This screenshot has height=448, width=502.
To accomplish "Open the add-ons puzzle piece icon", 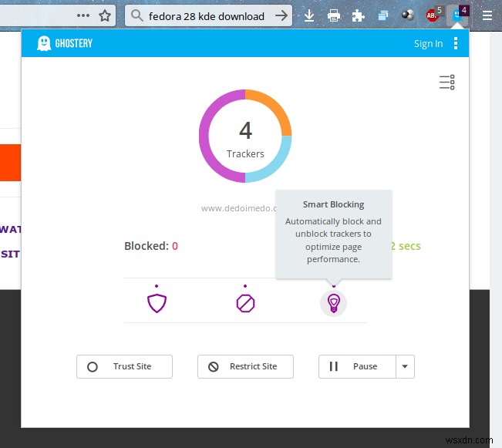I will (358, 15).
